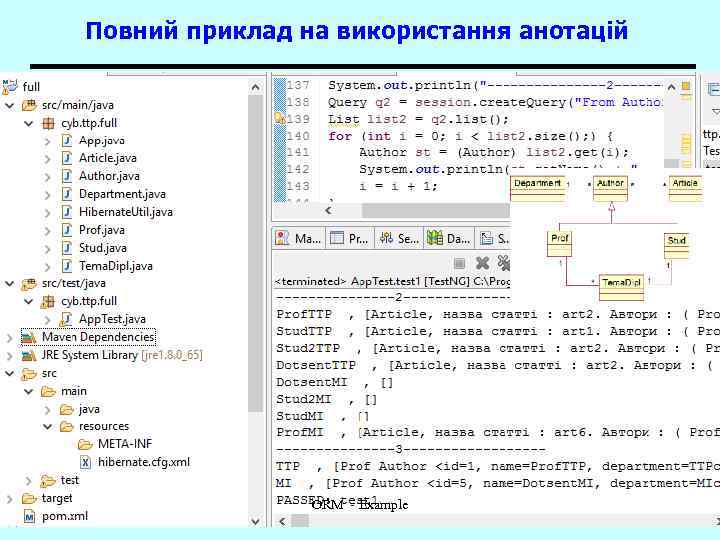Image resolution: width=720 pixels, height=540 pixels.
Task: Click Package Explorer scrollbar down arrow
Action: [256, 521]
